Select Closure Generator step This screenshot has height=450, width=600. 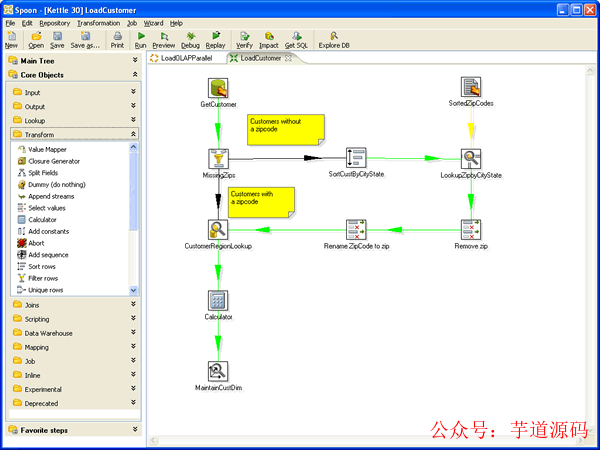click(x=49, y=161)
